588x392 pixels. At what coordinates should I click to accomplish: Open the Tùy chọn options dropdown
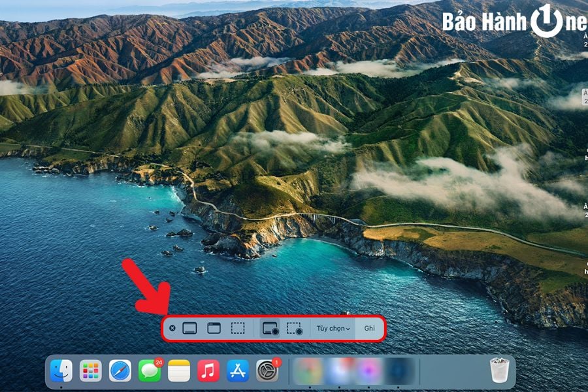(333, 328)
